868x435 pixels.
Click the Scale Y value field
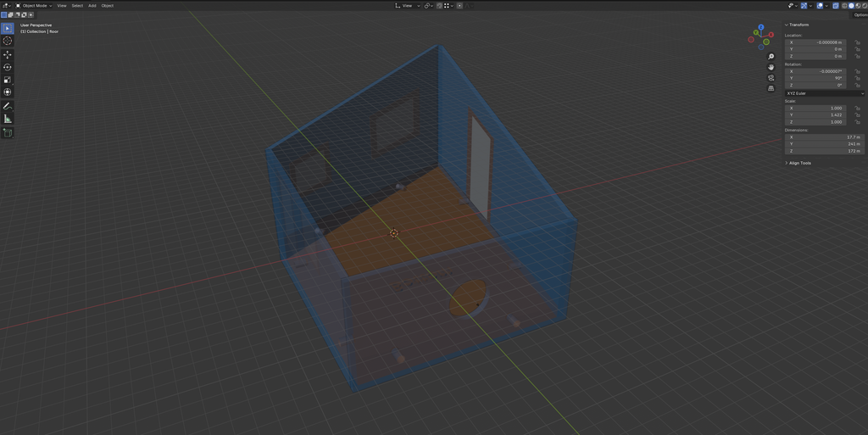(815, 115)
